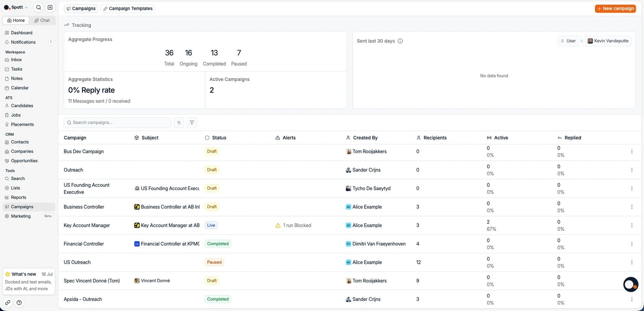Viewport: 644px width, 311px height.
Task: Click the link icon at bottom left
Action: (8, 303)
